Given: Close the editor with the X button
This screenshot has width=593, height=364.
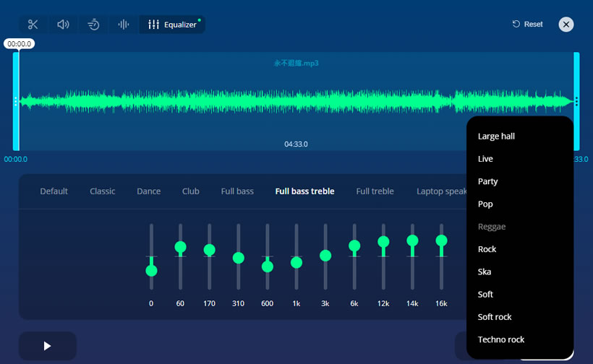Looking at the screenshot, I should point(566,25).
